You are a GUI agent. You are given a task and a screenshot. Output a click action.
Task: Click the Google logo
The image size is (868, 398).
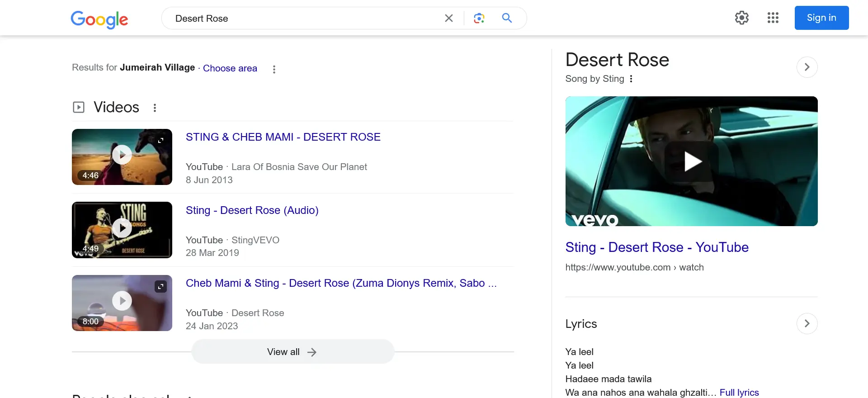(x=99, y=19)
